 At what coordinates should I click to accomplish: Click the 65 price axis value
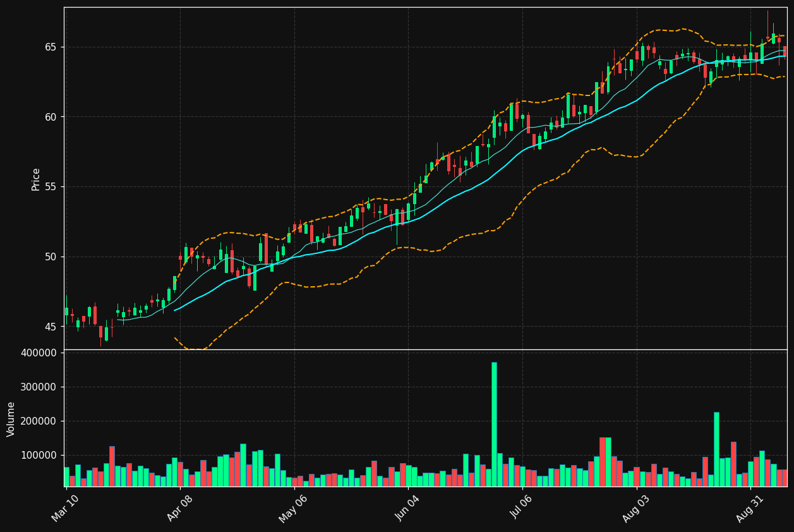point(51,47)
